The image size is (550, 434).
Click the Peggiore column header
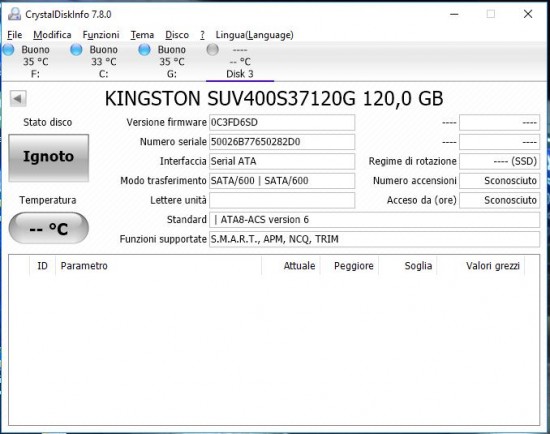pos(349,266)
